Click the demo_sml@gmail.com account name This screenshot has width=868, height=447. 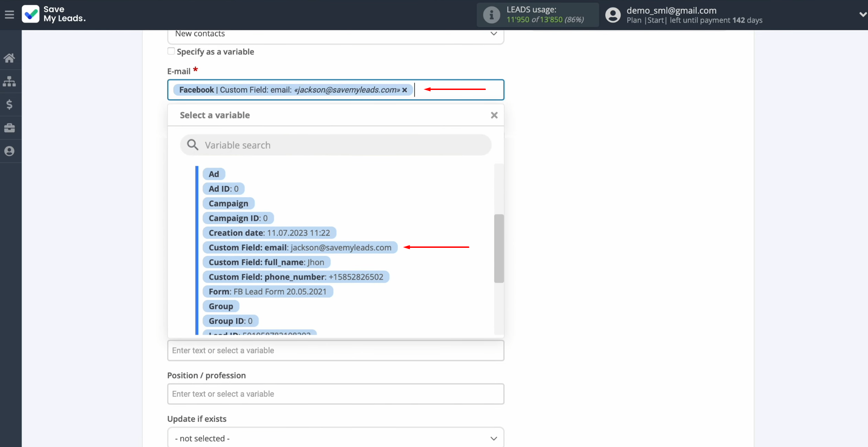(x=671, y=10)
